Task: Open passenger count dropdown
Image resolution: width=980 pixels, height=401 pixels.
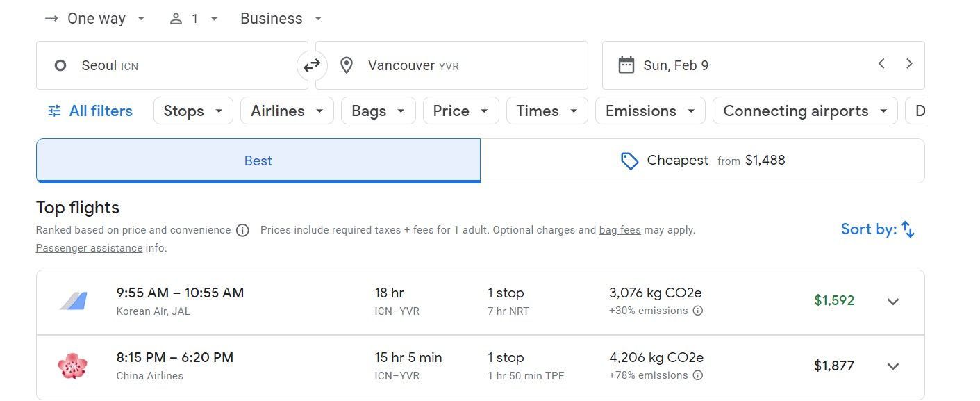Action: click(194, 19)
